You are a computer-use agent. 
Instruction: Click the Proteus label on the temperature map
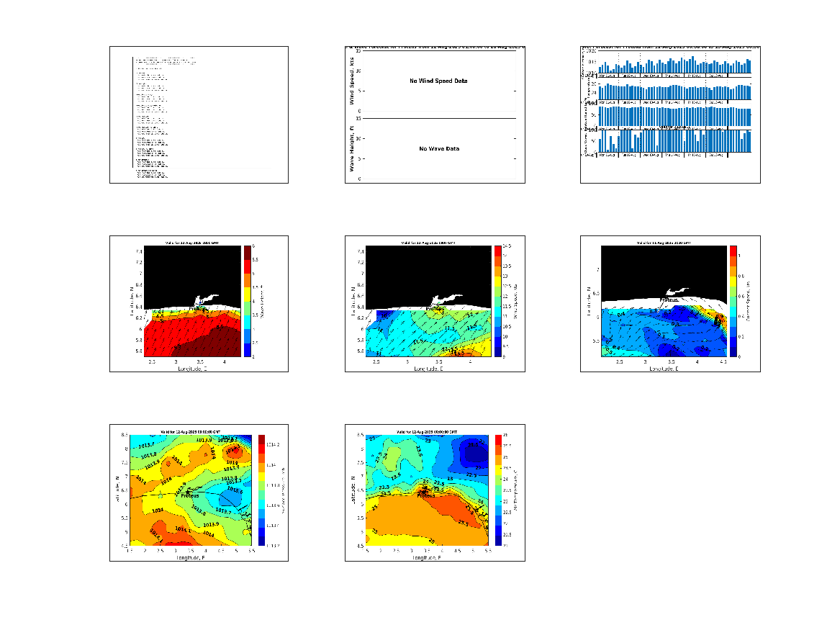click(426, 496)
